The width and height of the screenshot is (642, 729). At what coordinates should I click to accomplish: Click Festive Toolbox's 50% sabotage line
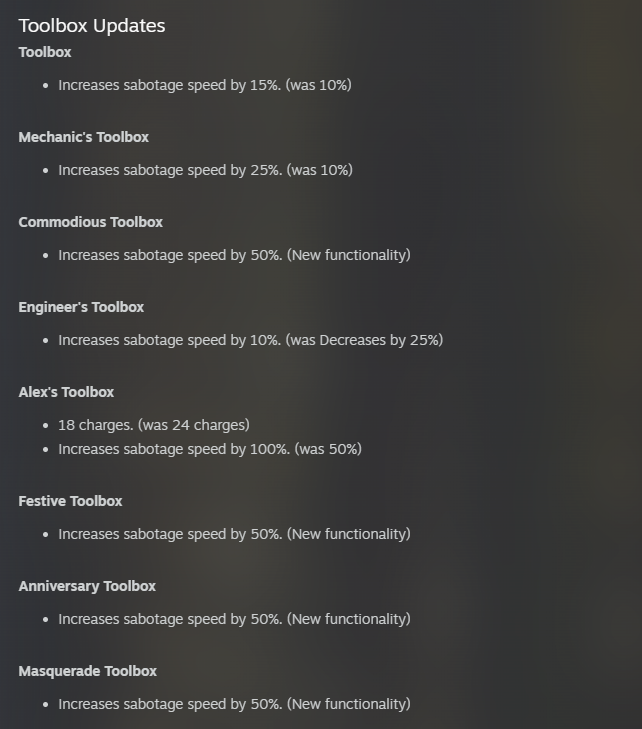coord(234,535)
